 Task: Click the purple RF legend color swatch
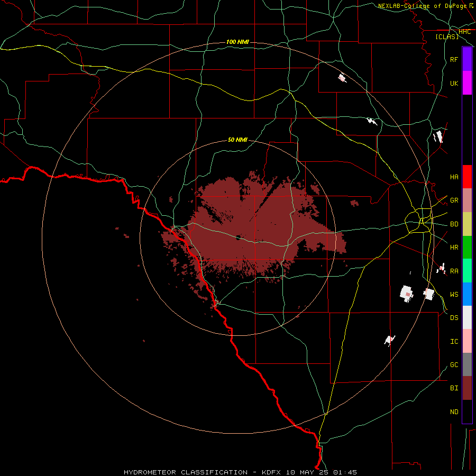point(467,59)
